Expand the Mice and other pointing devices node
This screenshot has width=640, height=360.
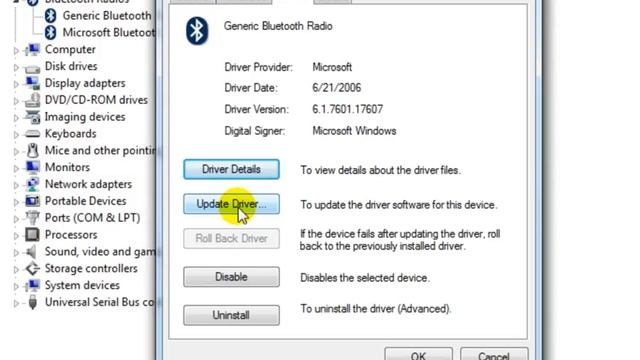tap(16, 152)
